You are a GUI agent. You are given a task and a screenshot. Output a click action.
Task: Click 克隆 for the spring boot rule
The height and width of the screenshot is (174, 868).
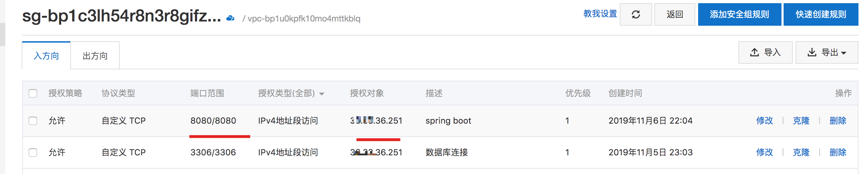pyautogui.click(x=801, y=121)
